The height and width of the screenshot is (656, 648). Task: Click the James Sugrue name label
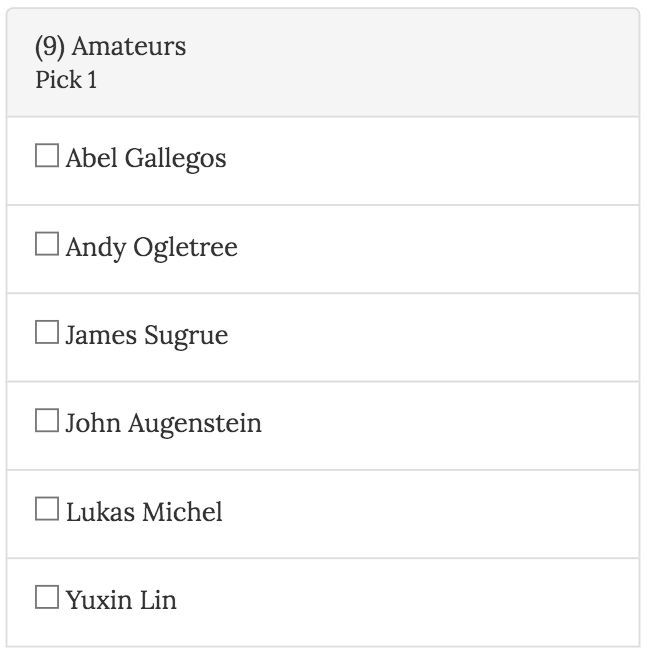147,335
